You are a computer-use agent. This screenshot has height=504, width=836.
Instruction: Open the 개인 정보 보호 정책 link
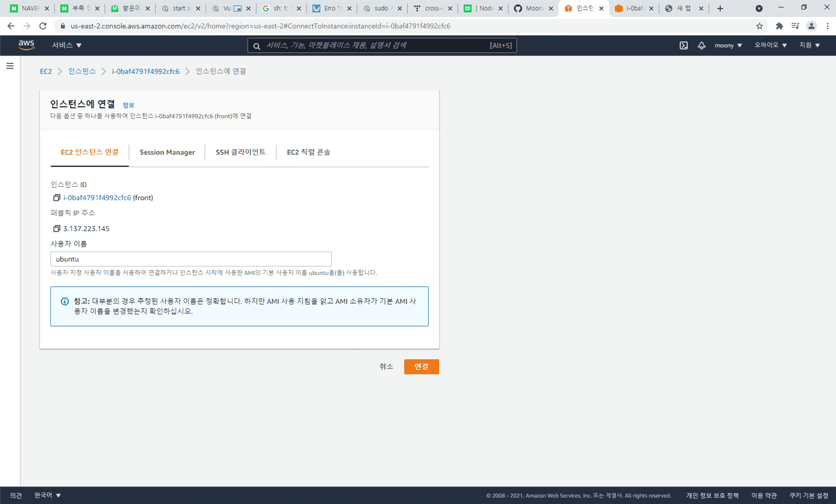(712, 496)
